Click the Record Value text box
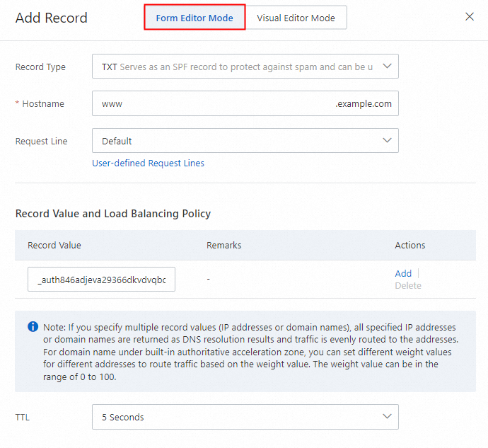 [x=101, y=279]
